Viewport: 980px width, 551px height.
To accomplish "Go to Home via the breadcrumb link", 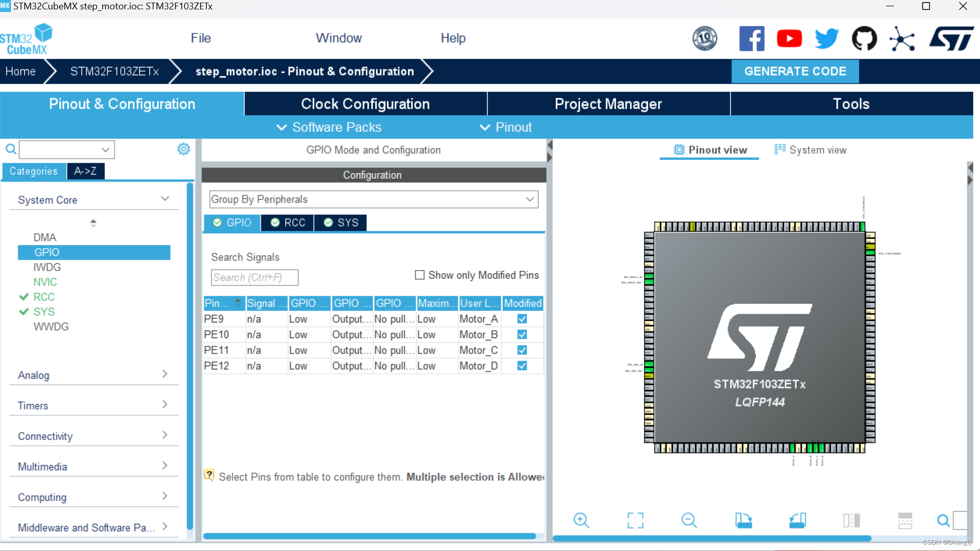I will [20, 71].
